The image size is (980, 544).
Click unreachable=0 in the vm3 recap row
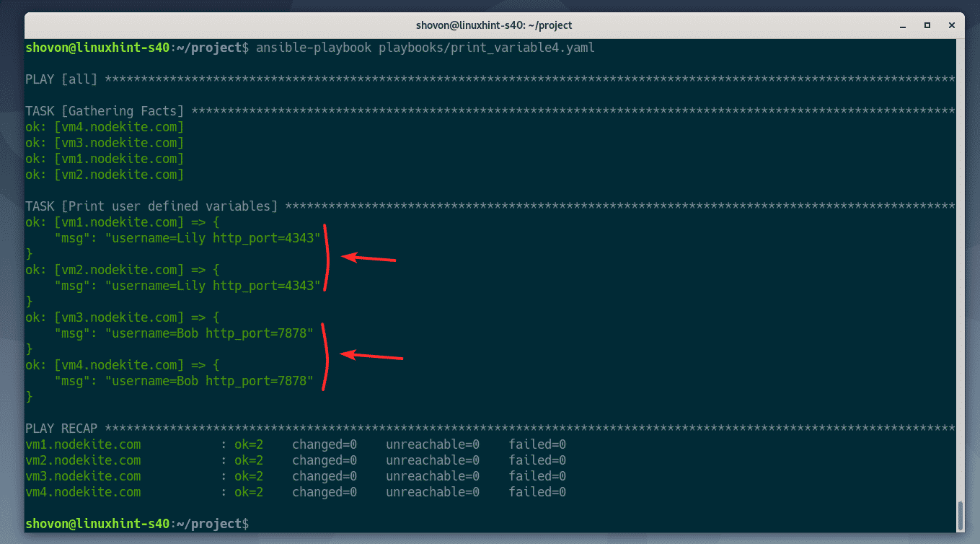pos(433,476)
